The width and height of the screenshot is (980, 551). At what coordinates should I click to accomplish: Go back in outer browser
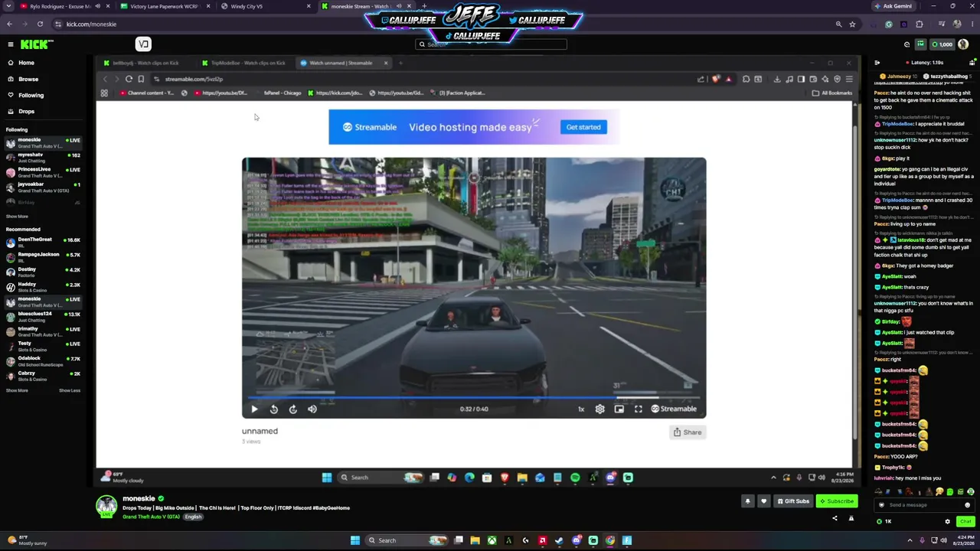9,24
